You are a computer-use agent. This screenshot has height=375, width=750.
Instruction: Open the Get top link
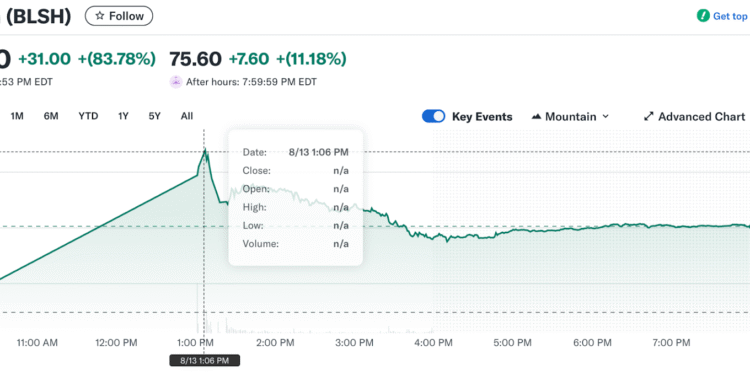730,16
